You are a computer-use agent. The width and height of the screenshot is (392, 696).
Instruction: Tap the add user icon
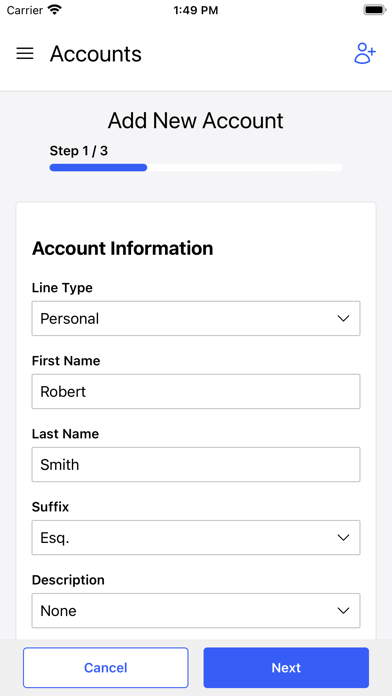tap(365, 54)
